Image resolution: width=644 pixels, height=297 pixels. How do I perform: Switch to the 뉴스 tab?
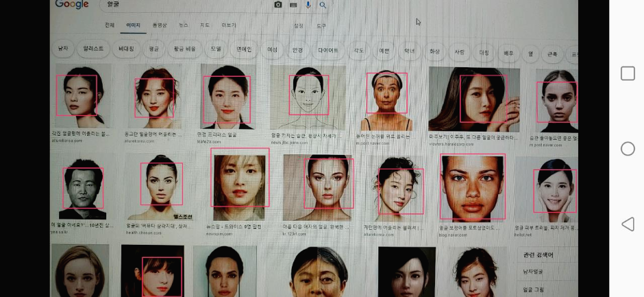point(183,25)
